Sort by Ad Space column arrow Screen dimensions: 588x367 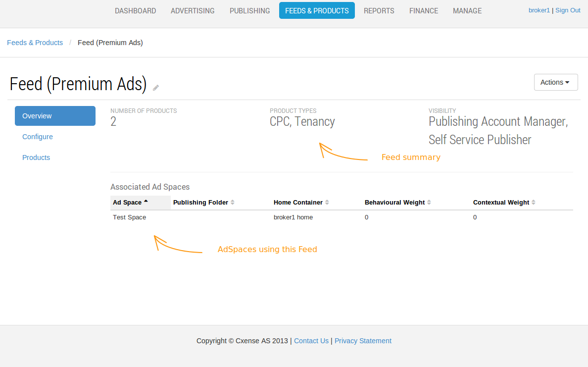pyautogui.click(x=146, y=202)
